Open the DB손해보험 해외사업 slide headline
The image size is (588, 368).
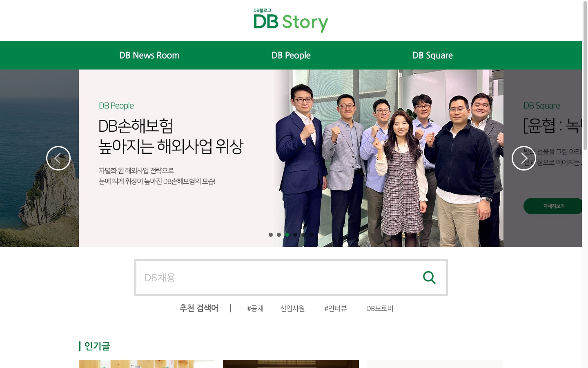click(x=171, y=136)
